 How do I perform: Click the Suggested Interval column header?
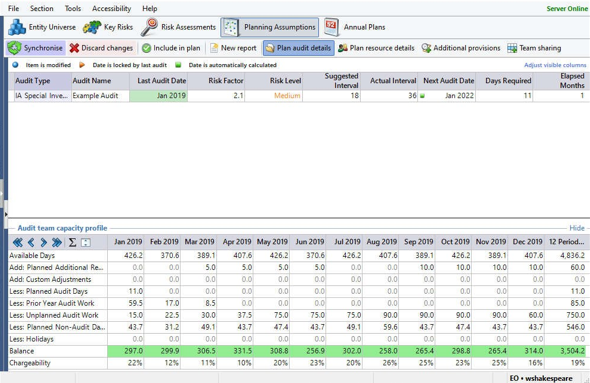point(331,81)
